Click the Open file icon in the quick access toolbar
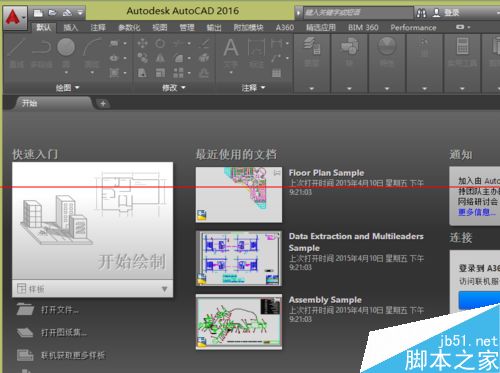 point(53,13)
